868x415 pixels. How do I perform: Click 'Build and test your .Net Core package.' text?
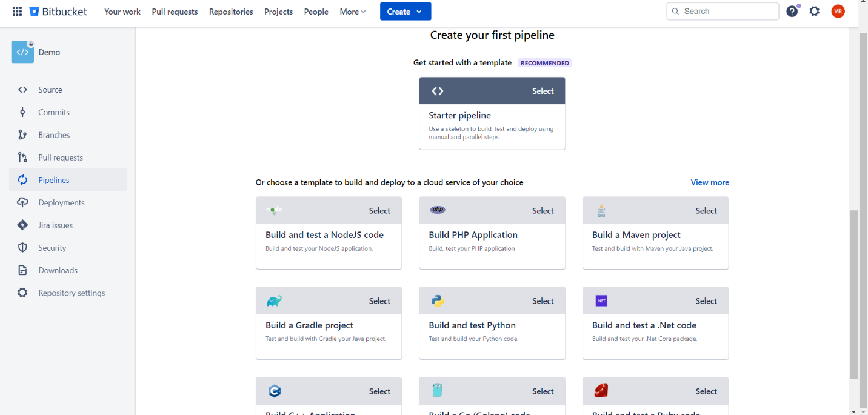pyautogui.click(x=644, y=339)
